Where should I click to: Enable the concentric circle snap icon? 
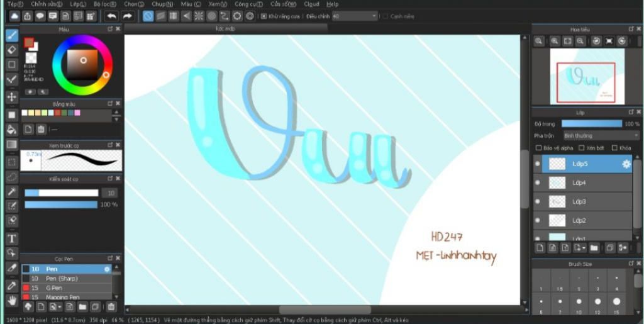tap(212, 16)
